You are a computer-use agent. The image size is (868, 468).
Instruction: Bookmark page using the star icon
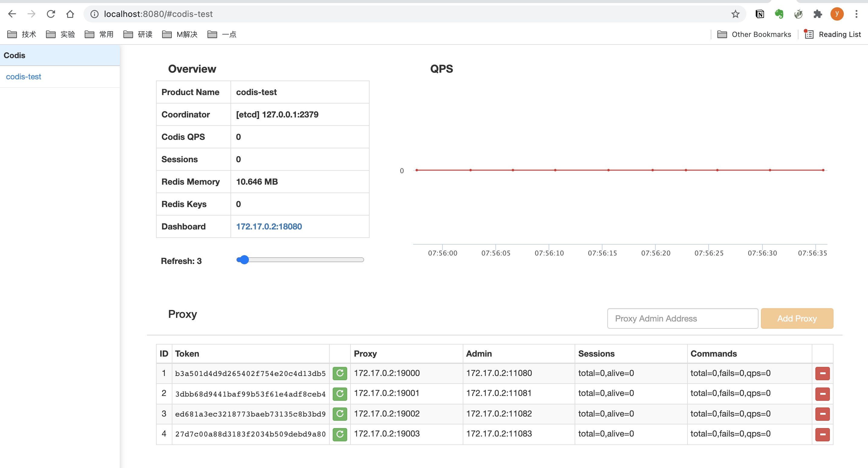pos(735,14)
